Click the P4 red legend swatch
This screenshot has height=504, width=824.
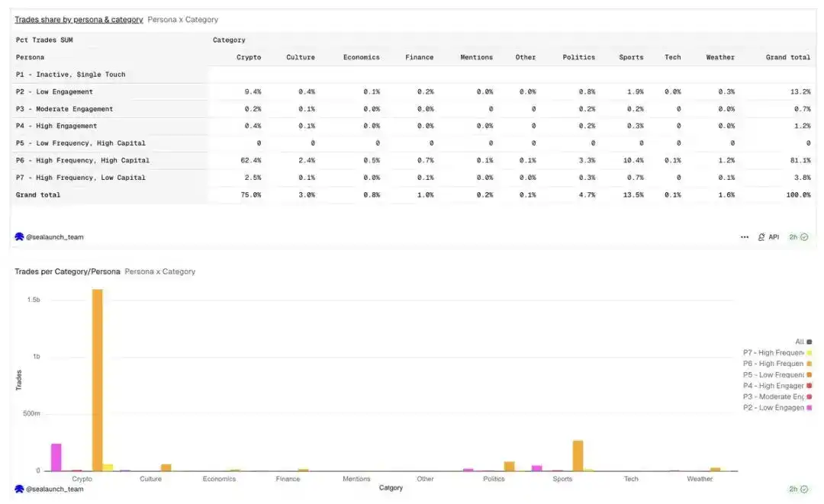pos(809,386)
